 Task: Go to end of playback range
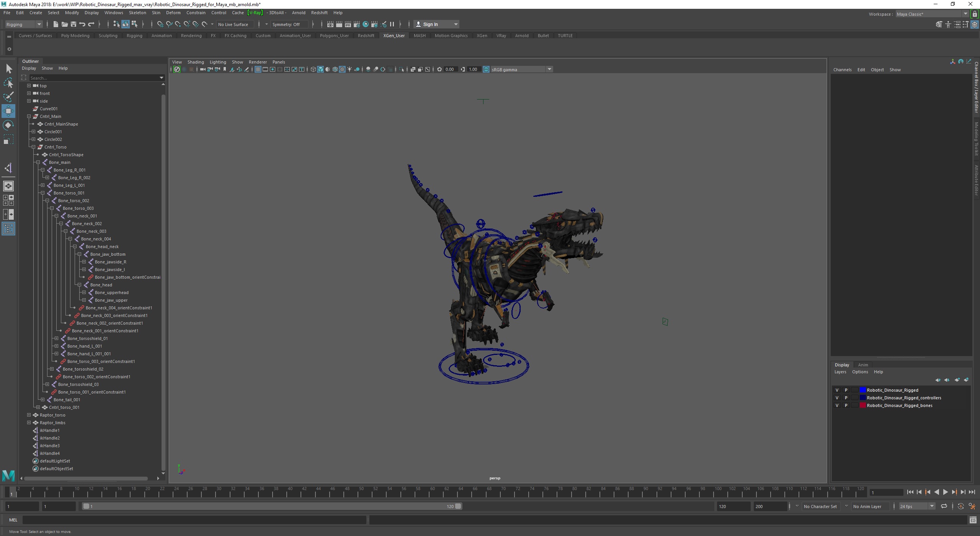point(972,492)
